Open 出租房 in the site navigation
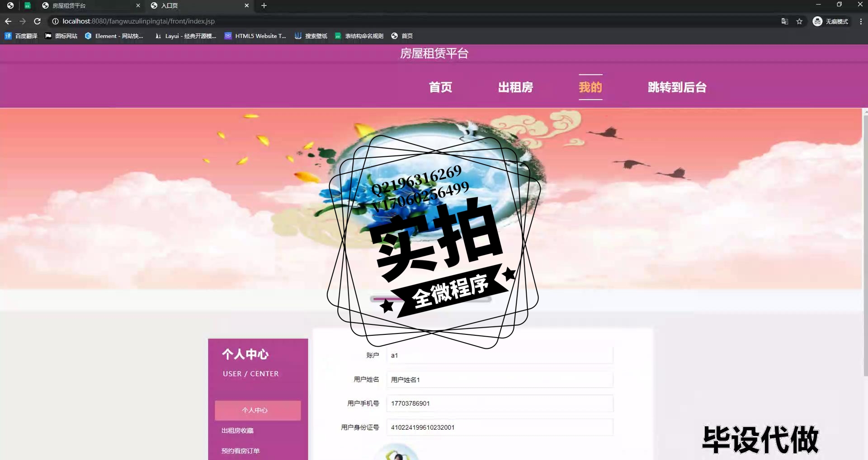The height and width of the screenshot is (460, 868). coord(515,87)
